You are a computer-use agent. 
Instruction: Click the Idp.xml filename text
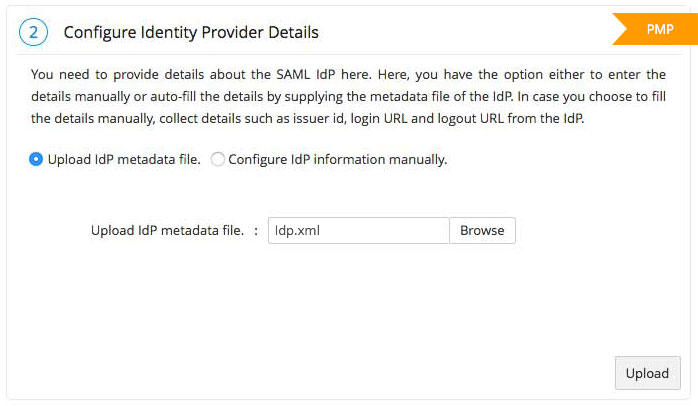(x=299, y=230)
